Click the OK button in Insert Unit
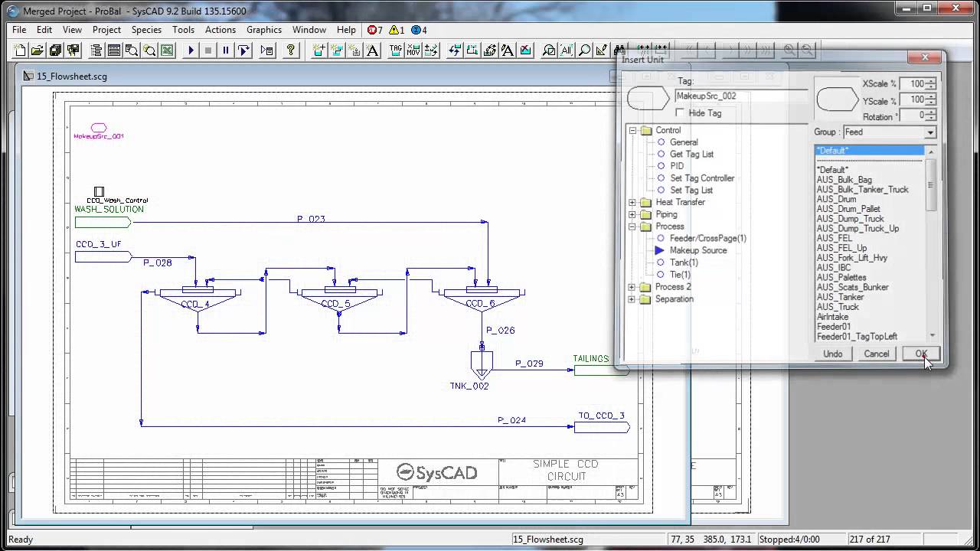This screenshot has height=551, width=980. coord(920,354)
